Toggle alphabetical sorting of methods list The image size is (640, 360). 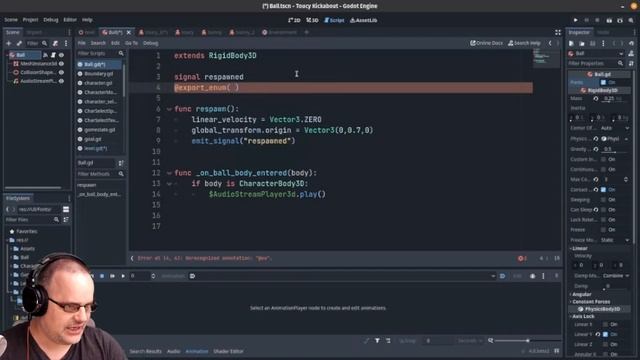(121, 163)
